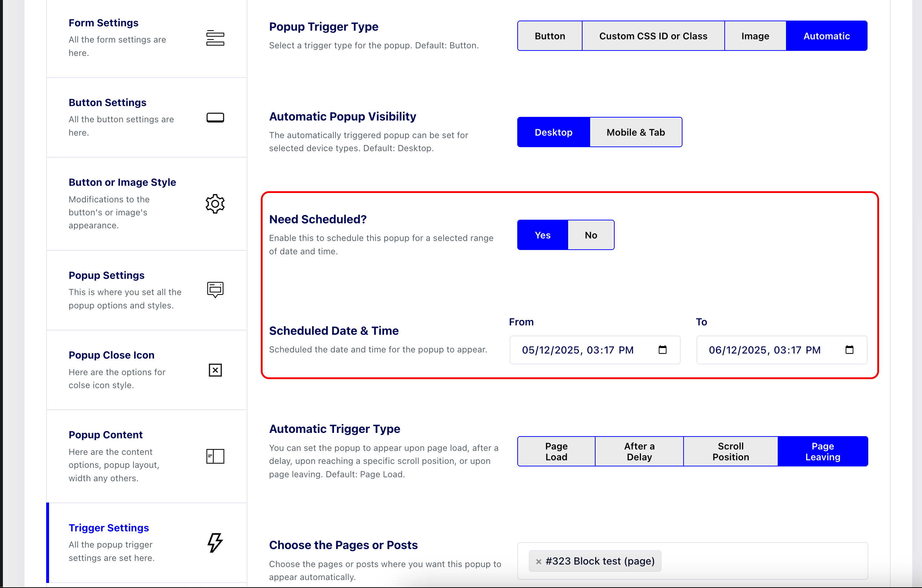Click the gear icon for Button or Image Style
This screenshot has width=922, height=588.
click(215, 204)
